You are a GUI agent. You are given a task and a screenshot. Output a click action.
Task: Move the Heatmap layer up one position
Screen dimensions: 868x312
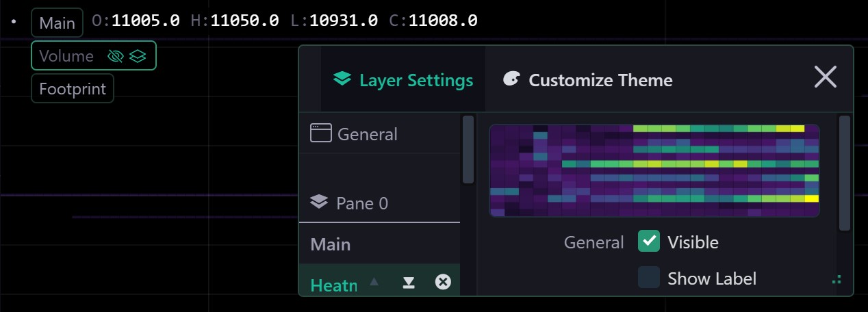tap(374, 281)
